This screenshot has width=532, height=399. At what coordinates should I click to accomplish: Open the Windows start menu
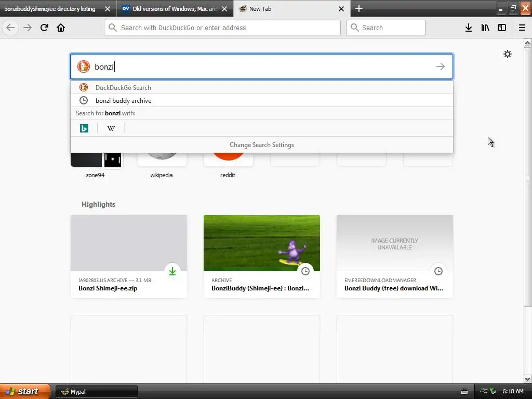[x=25, y=391]
